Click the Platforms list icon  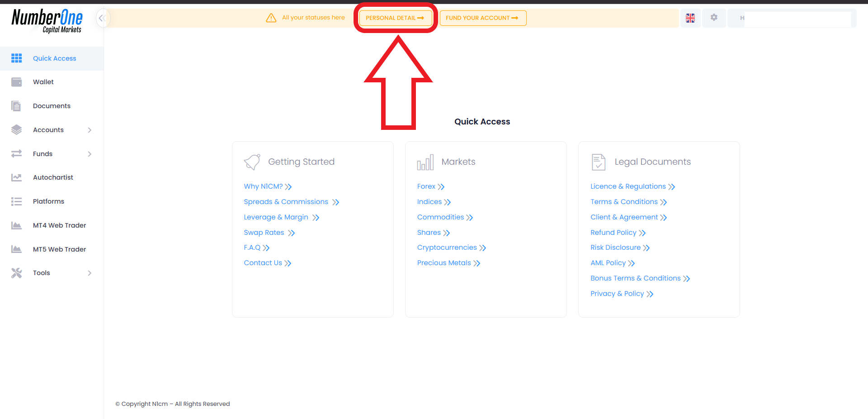[x=17, y=201]
